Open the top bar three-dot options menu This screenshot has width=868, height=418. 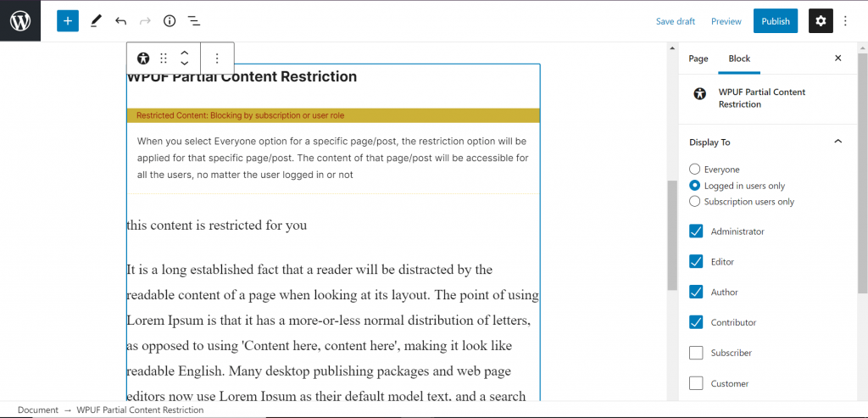pos(845,21)
